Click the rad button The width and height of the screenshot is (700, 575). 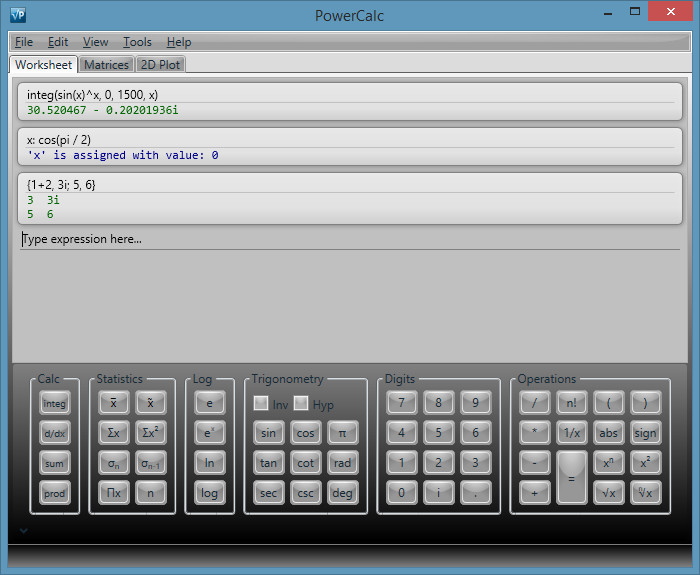[x=342, y=463]
